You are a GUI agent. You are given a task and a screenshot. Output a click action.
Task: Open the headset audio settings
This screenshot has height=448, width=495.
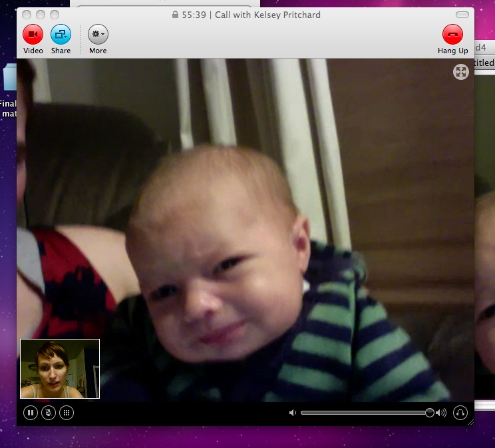tap(460, 413)
